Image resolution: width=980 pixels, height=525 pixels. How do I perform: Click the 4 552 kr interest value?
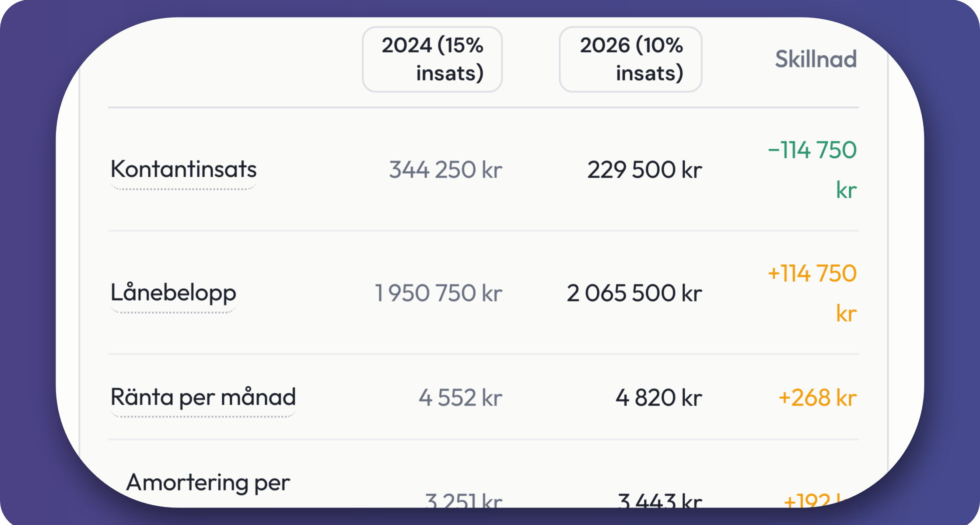(x=460, y=398)
